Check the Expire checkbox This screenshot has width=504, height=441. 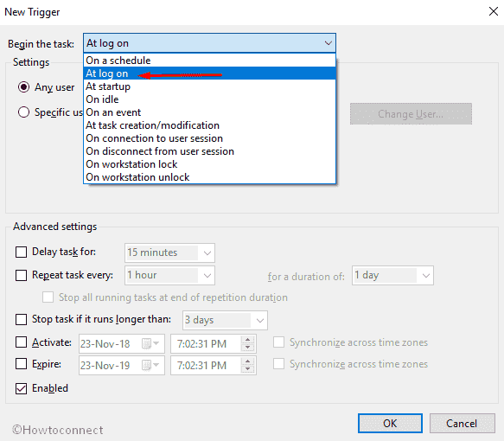22,363
